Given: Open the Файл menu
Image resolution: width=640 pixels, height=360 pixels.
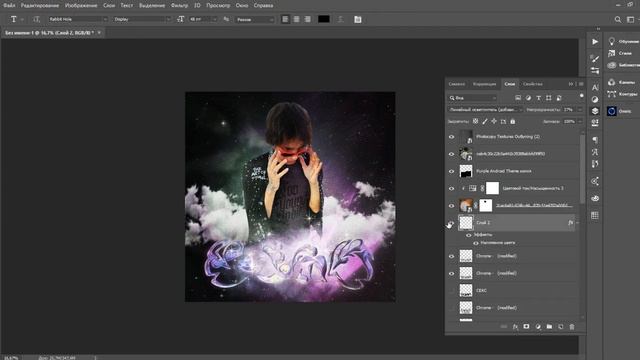Looking at the screenshot, I should [x=9, y=5].
